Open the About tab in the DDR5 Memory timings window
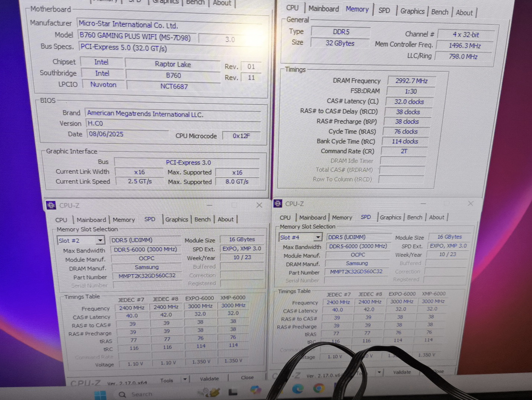Screen dimensions: 532x400 [464, 13]
